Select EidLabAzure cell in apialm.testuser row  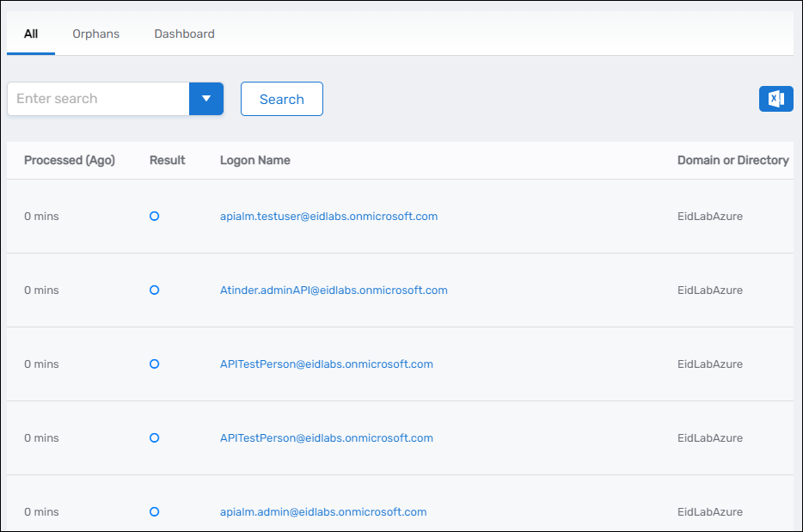click(x=709, y=217)
